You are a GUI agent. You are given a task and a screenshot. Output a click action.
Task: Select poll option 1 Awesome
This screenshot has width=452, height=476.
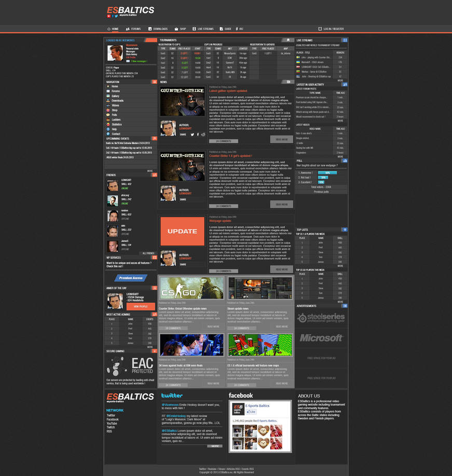(x=305, y=173)
